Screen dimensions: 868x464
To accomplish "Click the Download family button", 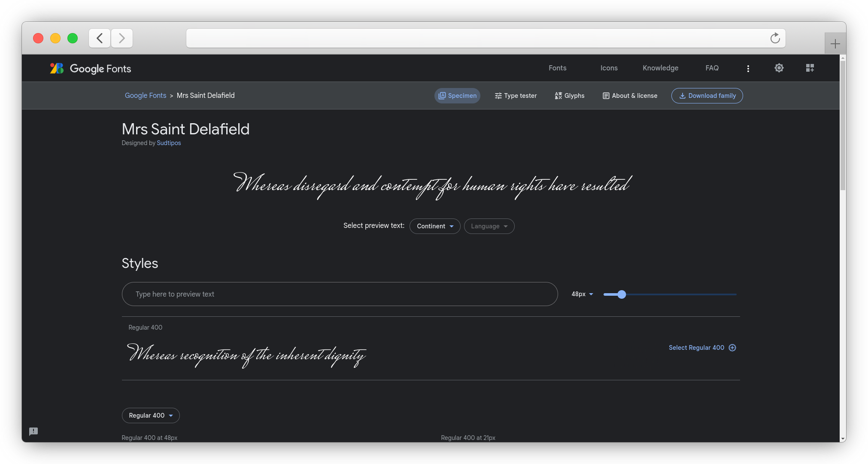I will 707,96.
